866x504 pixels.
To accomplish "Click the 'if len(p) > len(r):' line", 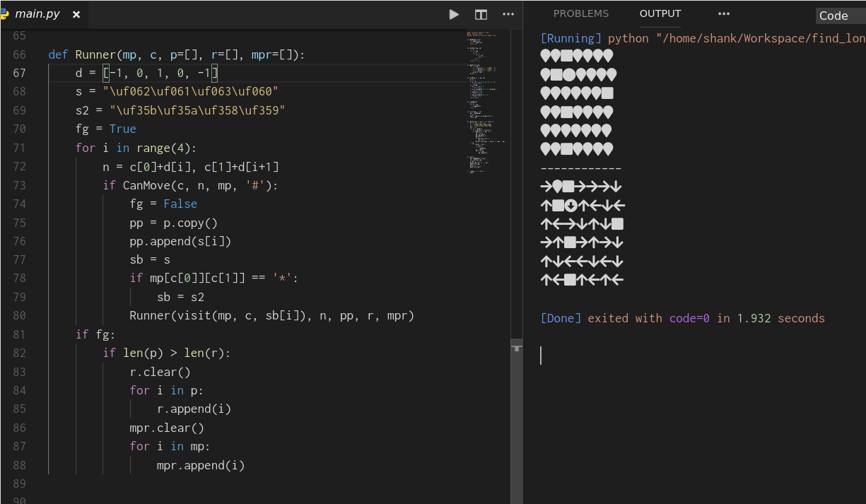I will click(167, 353).
